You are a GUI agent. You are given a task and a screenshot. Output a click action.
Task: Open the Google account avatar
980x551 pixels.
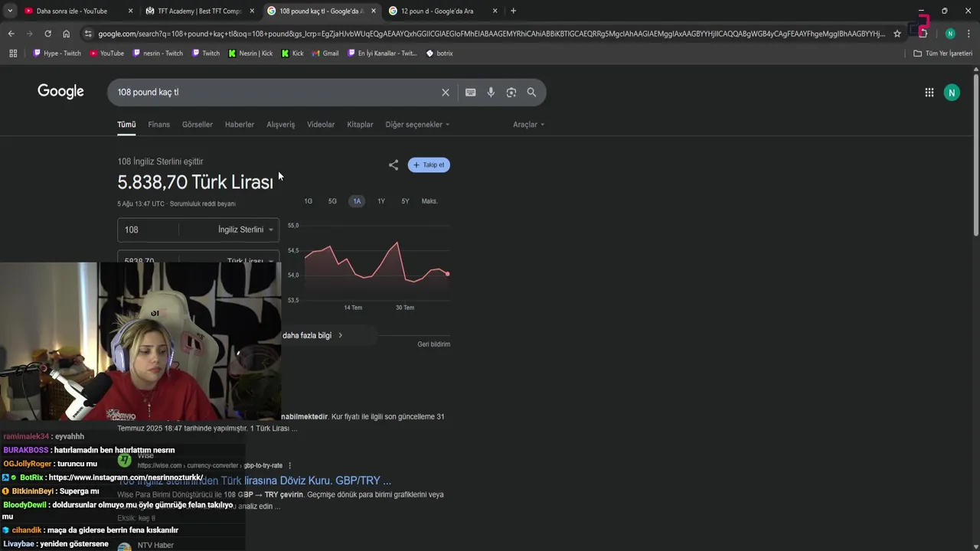click(952, 93)
